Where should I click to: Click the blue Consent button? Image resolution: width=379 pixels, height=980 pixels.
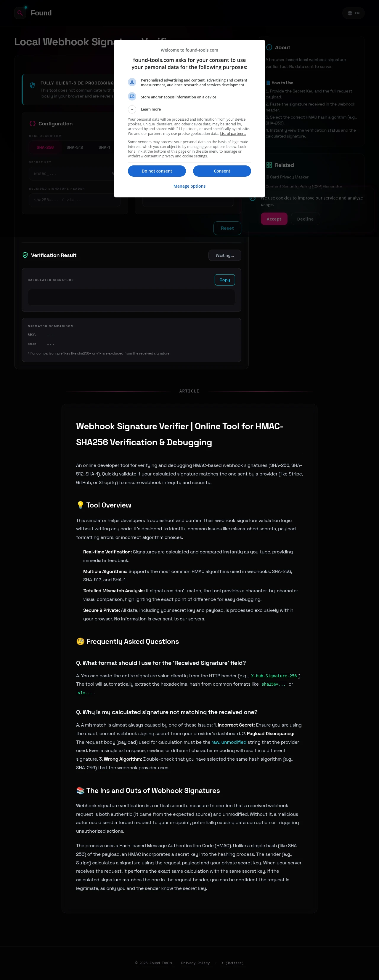pyautogui.click(x=222, y=171)
